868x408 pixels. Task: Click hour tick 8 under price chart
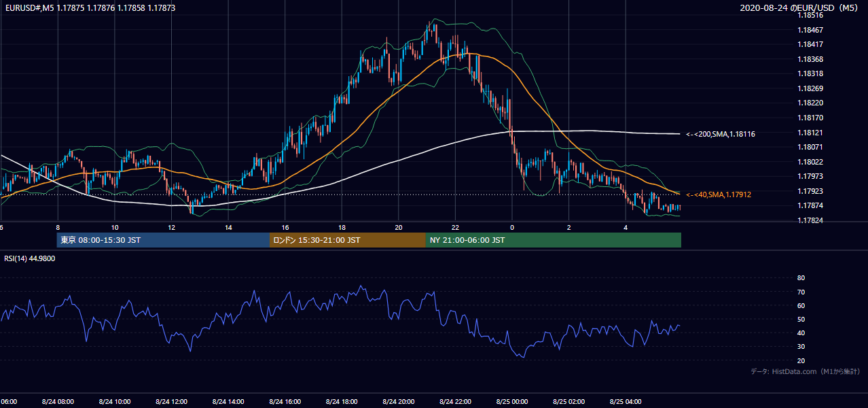(x=58, y=227)
